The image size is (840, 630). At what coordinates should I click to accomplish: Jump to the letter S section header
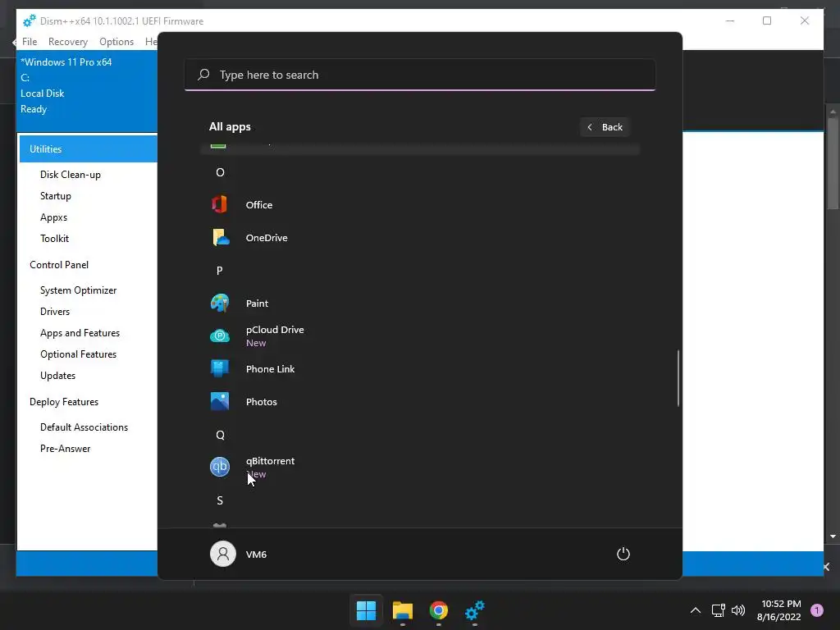(x=220, y=500)
